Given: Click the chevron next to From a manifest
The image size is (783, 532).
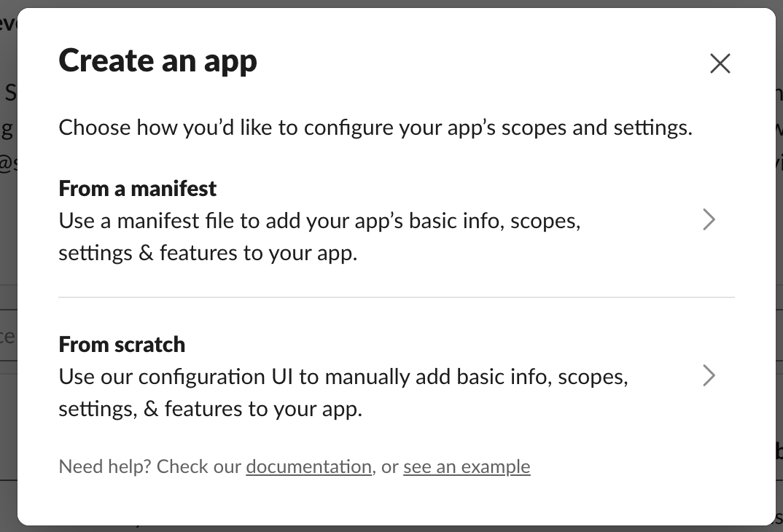Looking at the screenshot, I should point(709,219).
